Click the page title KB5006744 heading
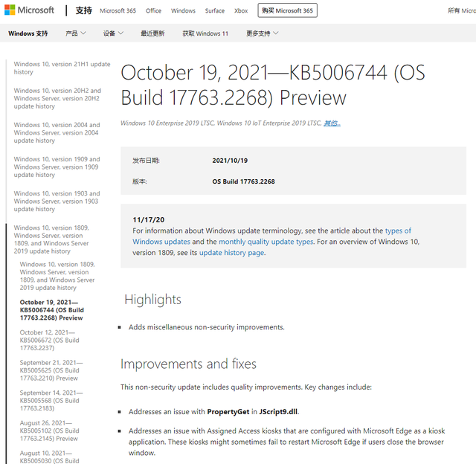Image resolution: width=476 pixels, height=464 pixels. 273,85
